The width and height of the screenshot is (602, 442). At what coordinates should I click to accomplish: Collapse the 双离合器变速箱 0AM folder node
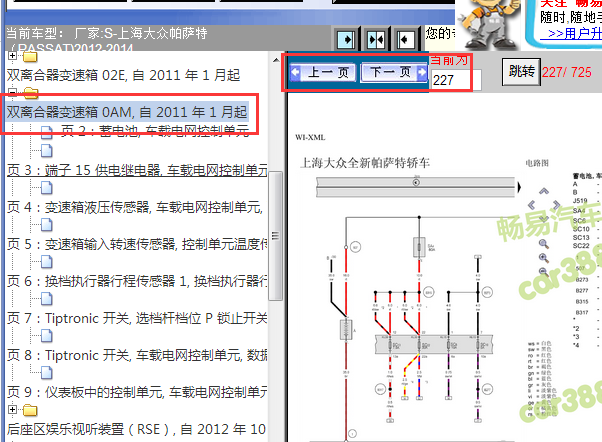(x=12, y=92)
